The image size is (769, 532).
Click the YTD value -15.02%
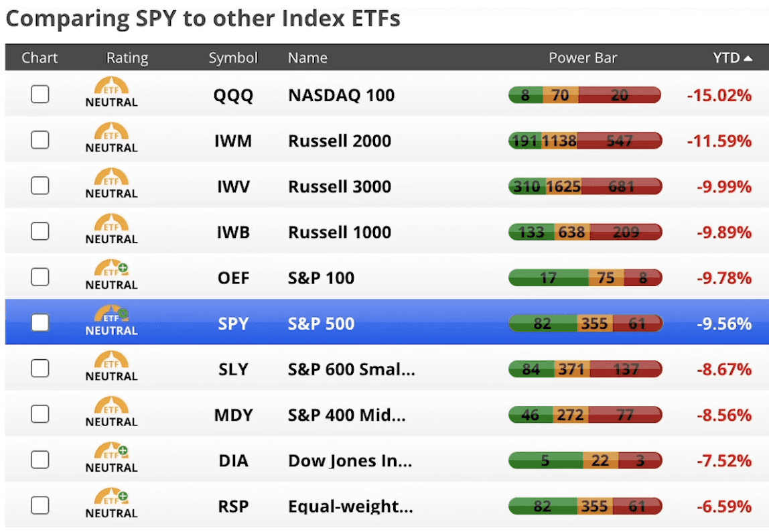(719, 95)
